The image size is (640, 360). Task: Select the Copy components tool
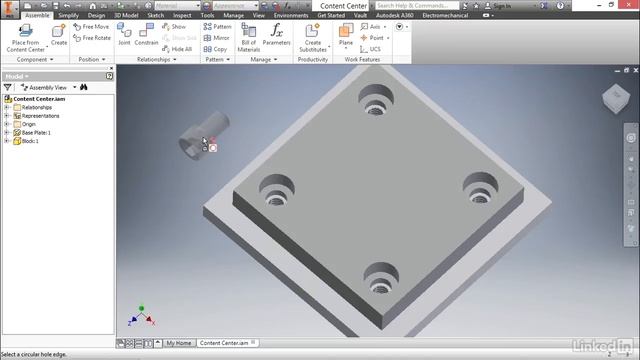pyautogui.click(x=215, y=49)
